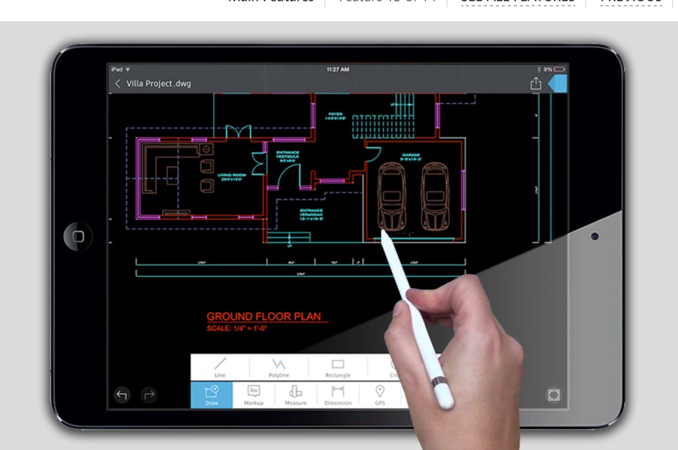Go back from Villa Project.dwg

[117, 83]
